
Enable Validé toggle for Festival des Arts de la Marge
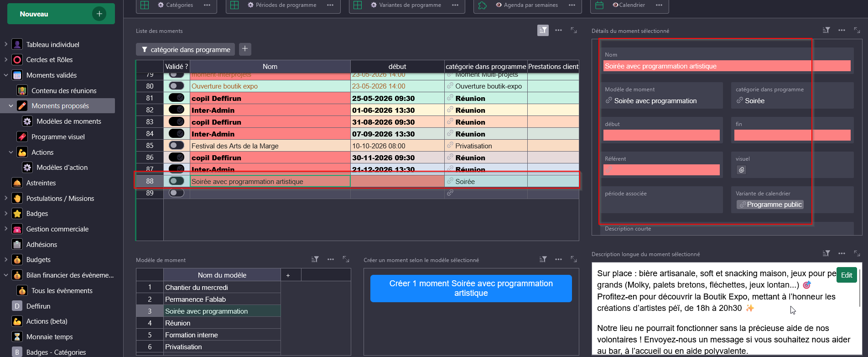click(176, 145)
